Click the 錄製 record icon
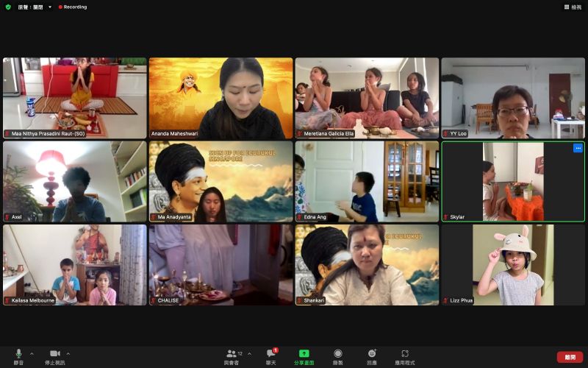 (x=338, y=353)
